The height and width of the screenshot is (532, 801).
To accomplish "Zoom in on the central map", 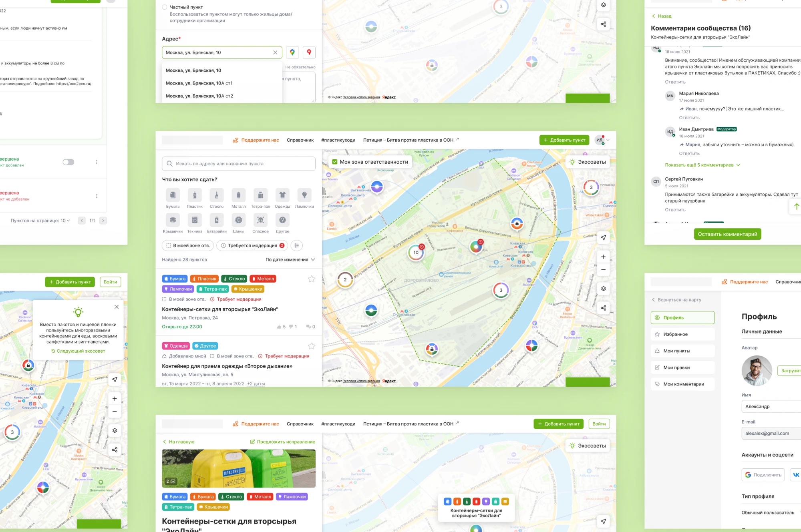I will tap(603, 257).
